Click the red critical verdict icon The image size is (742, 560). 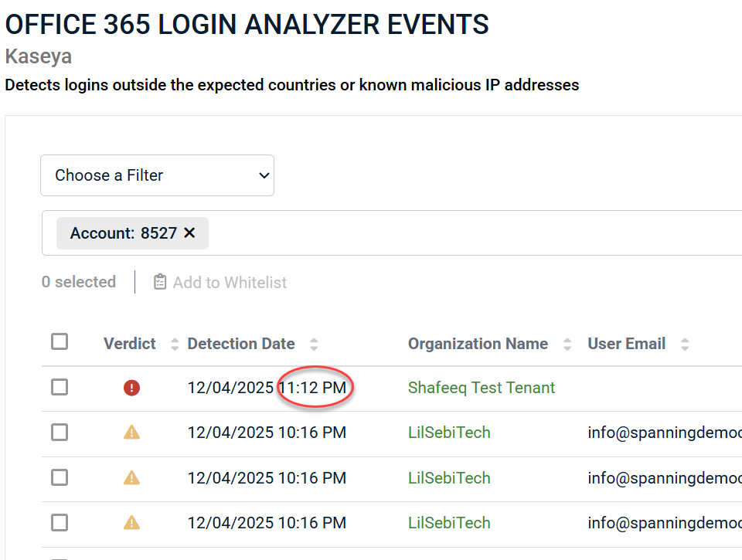point(132,388)
